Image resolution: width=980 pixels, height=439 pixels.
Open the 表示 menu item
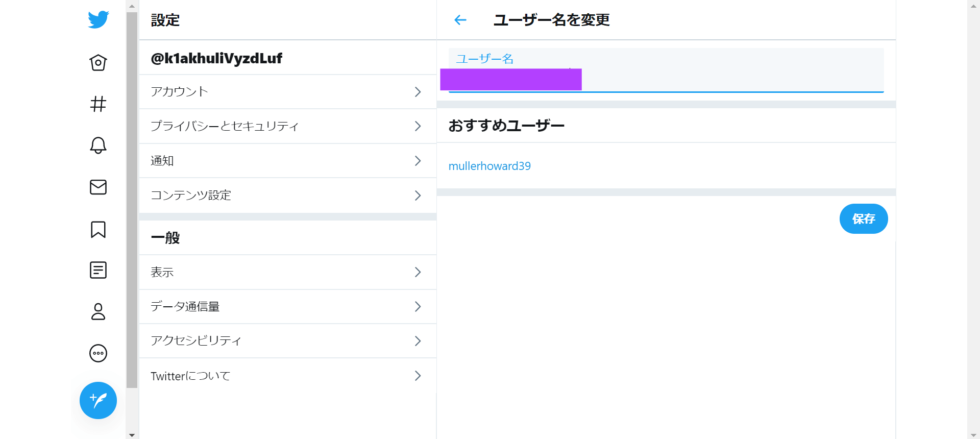[288, 272]
